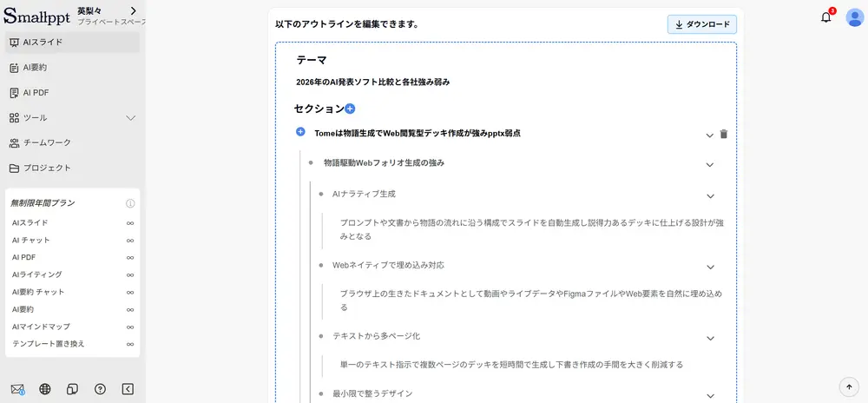
Task: Expand the ツール menu chevron
Action: (x=131, y=118)
